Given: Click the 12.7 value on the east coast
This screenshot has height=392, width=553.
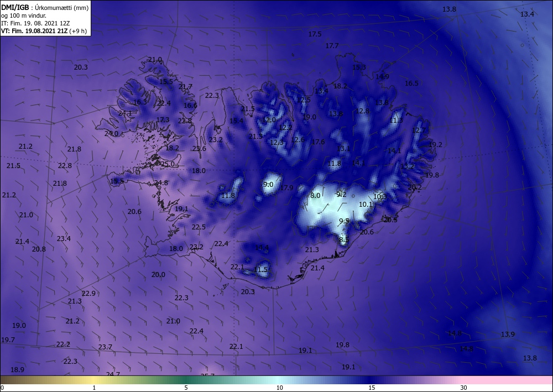Looking at the screenshot, I should [x=419, y=130].
